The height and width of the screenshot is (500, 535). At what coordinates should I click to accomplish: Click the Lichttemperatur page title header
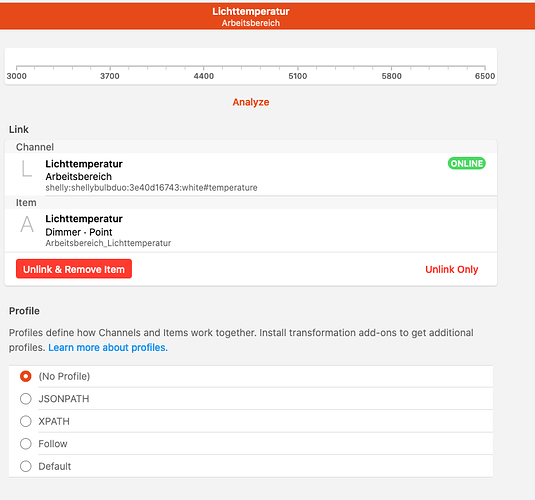251,11
